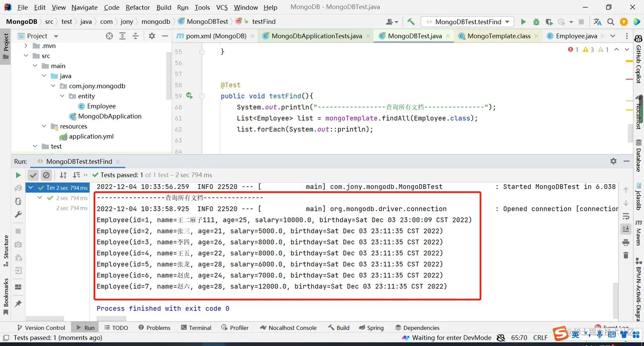The height and width of the screenshot is (346, 644).
Task: Select application.yml in project tree
Action: tap(91, 137)
